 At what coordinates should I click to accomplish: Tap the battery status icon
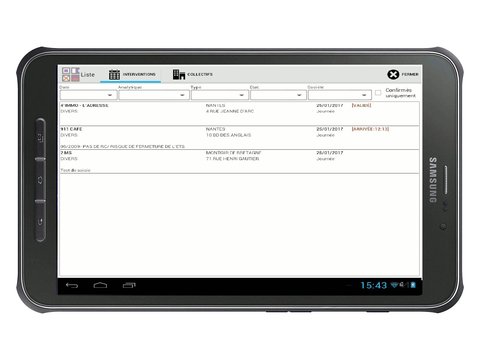[x=413, y=285]
